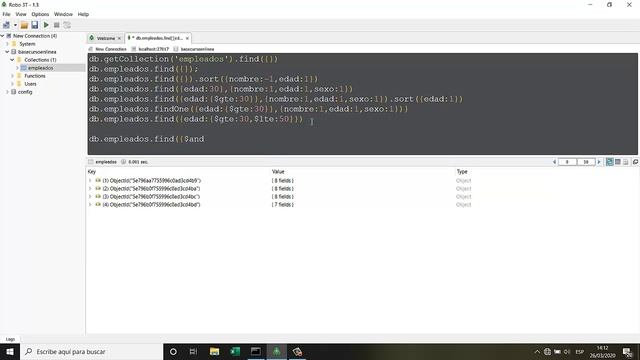Click the query line containing findOne

point(248,109)
